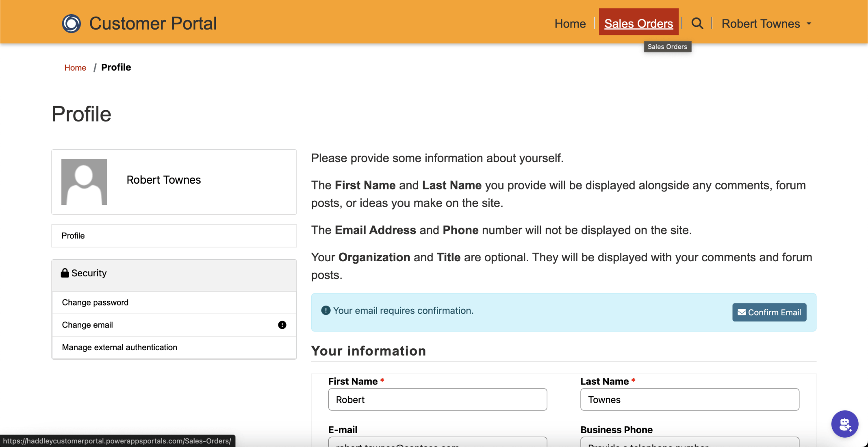Expand the Robert Townes user dropdown
Viewport: 868px width, 447px height.
(766, 24)
